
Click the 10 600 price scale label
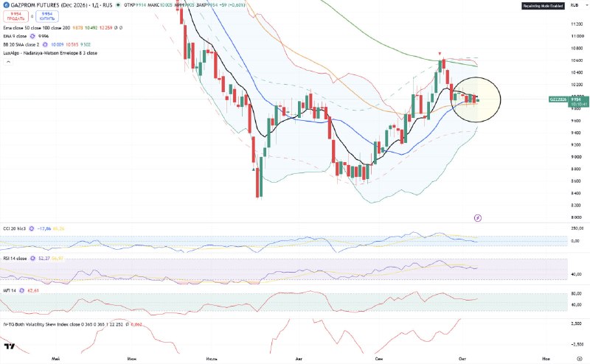(577, 60)
